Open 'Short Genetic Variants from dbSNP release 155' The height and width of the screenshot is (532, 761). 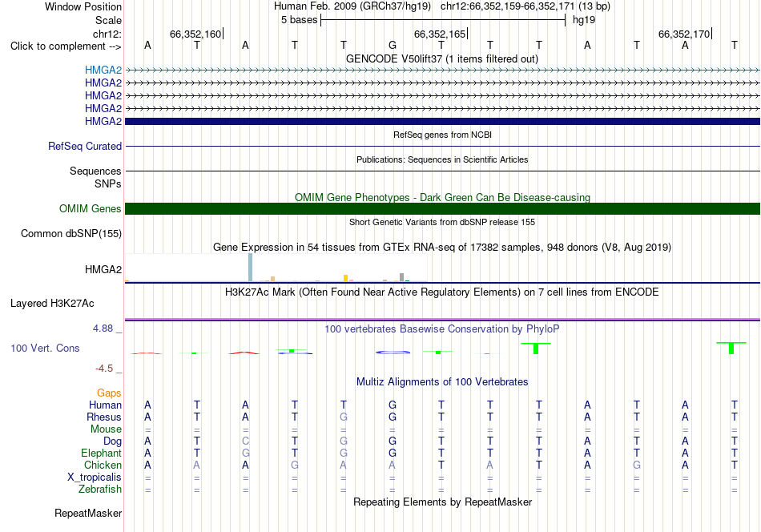pos(442,222)
